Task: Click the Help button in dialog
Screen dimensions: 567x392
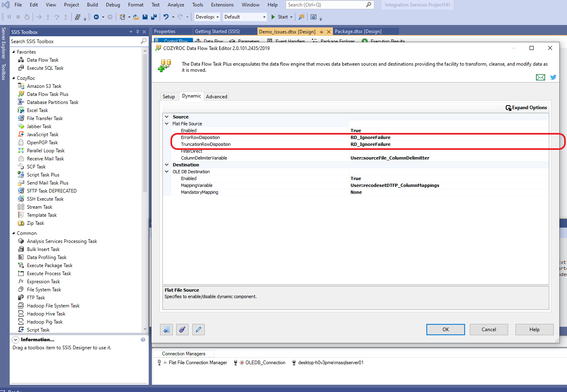Action: click(x=534, y=330)
